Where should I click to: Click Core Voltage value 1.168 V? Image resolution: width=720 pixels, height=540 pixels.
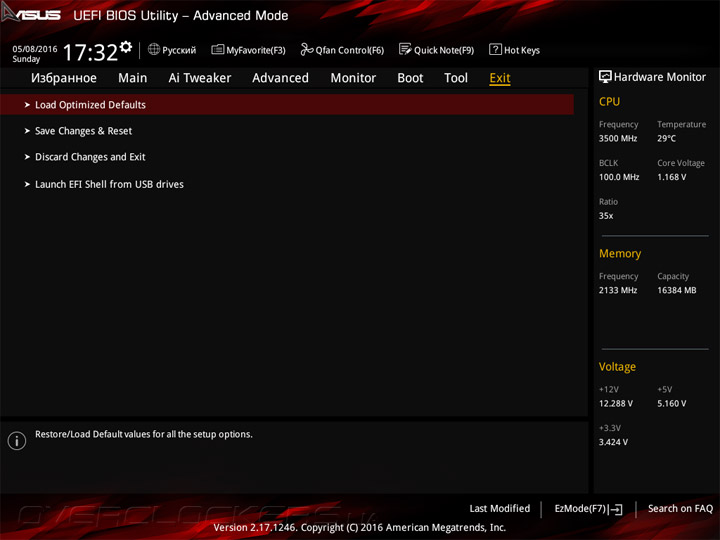tap(672, 177)
